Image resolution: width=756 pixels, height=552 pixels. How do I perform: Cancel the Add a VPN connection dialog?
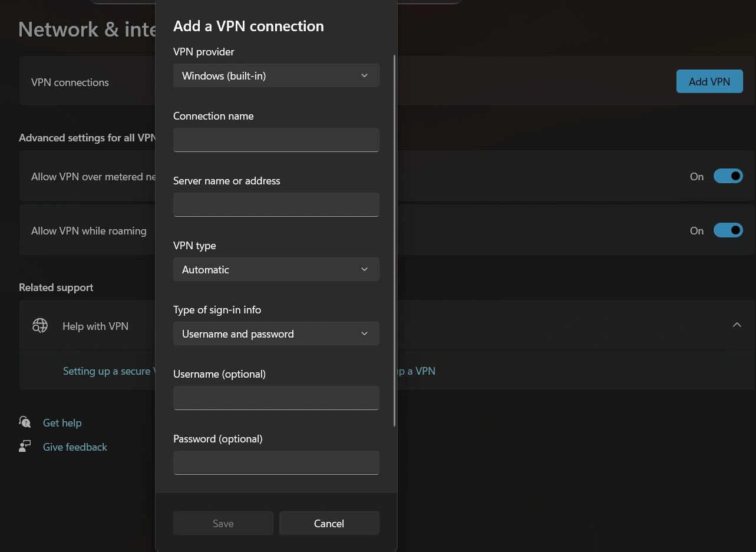(329, 523)
